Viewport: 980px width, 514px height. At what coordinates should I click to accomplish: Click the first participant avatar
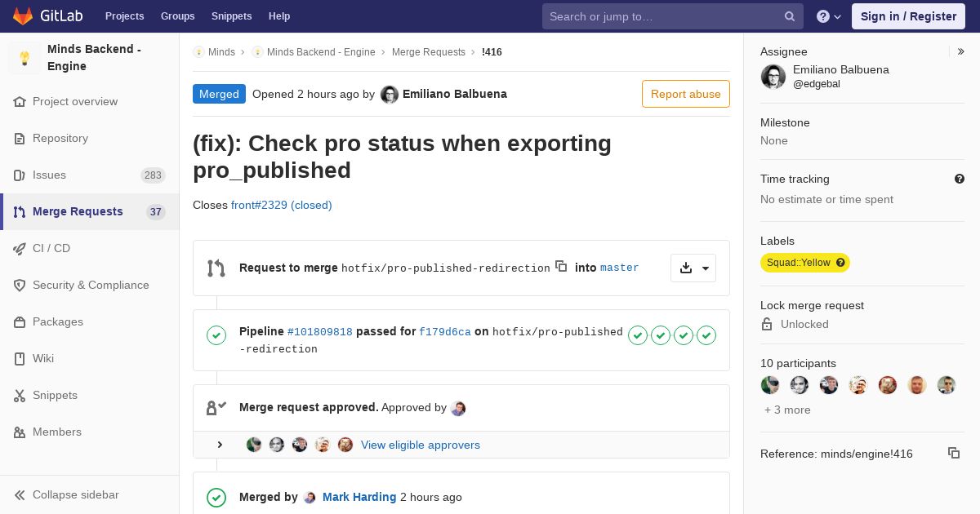click(x=770, y=385)
